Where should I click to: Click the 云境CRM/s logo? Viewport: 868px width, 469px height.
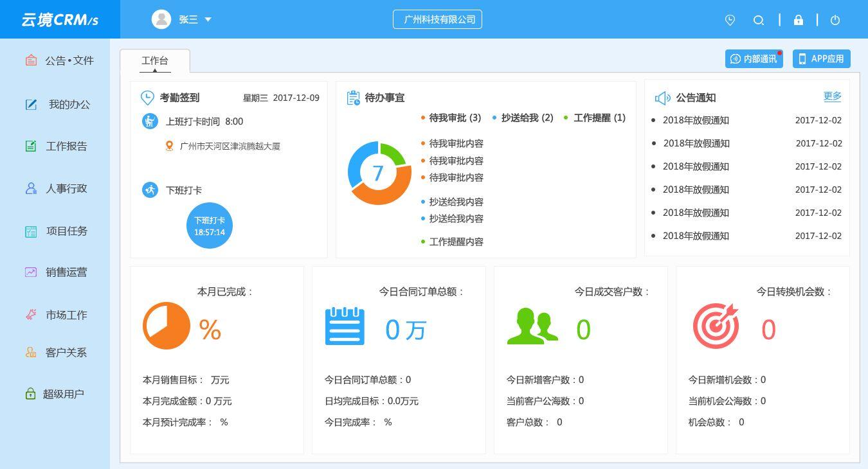point(60,19)
